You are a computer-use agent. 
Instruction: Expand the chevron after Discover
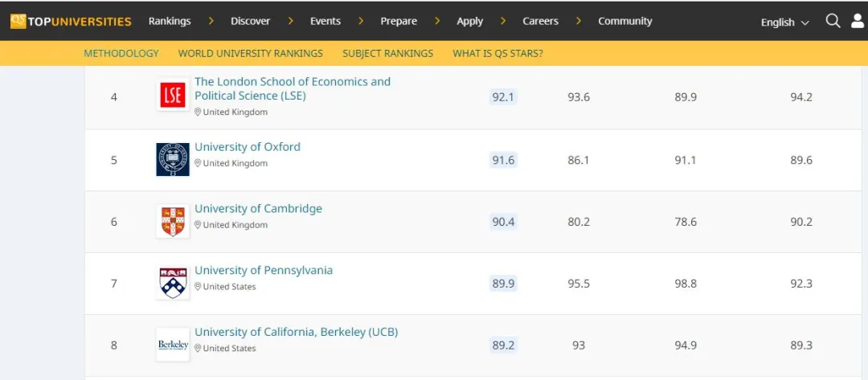click(x=291, y=21)
